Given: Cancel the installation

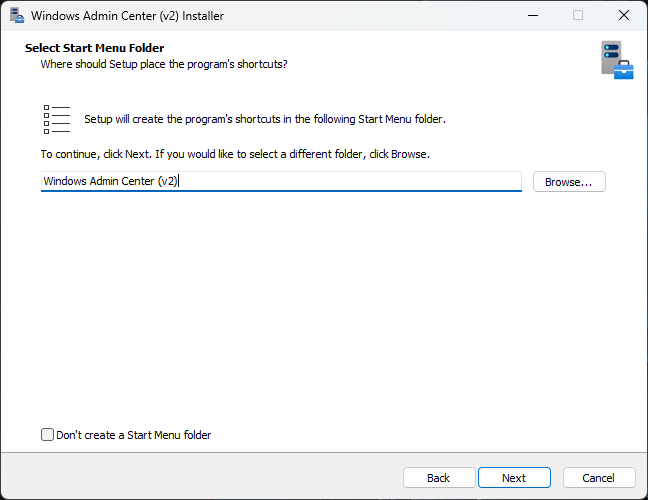Looking at the screenshot, I should click(598, 478).
